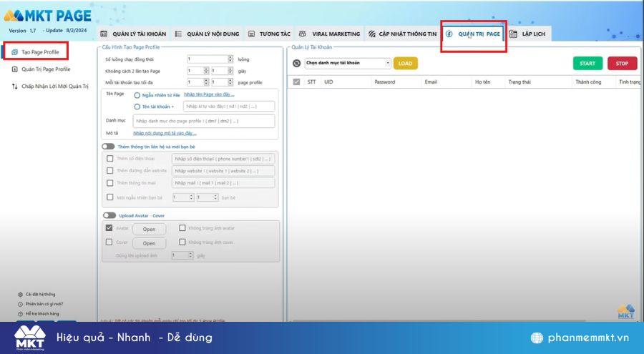644x354 pixels.
Task: Click the Open button for Cover
Action: (x=149, y=243)
